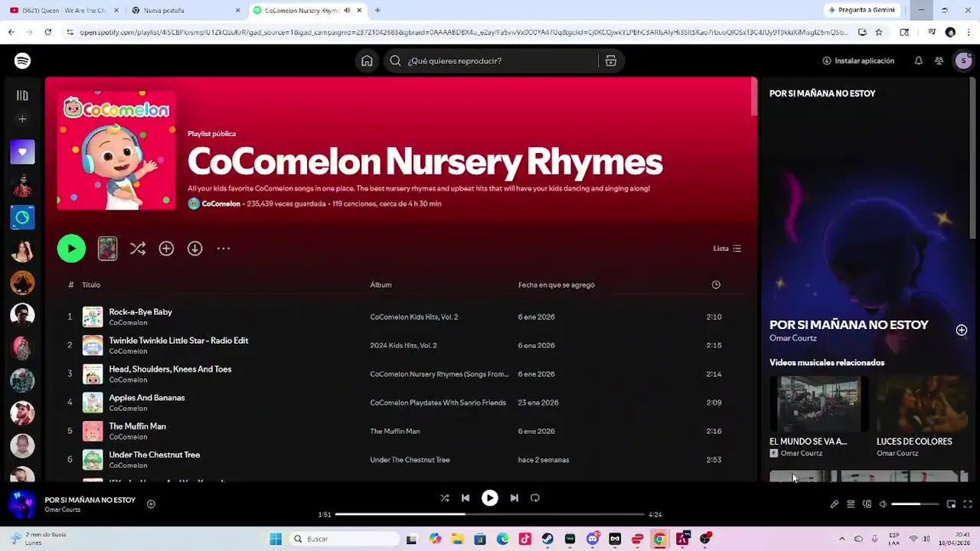Image resolution: width=980 pixels, height=551 pixels.
Task: Select The Muffin Man track title
Action: [137, 425]
